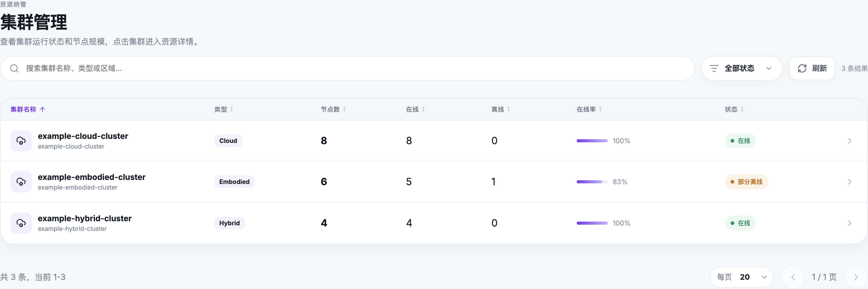Click the sort arrows beside 类型
The image size is (868, 289).
[x=232, y=109]
